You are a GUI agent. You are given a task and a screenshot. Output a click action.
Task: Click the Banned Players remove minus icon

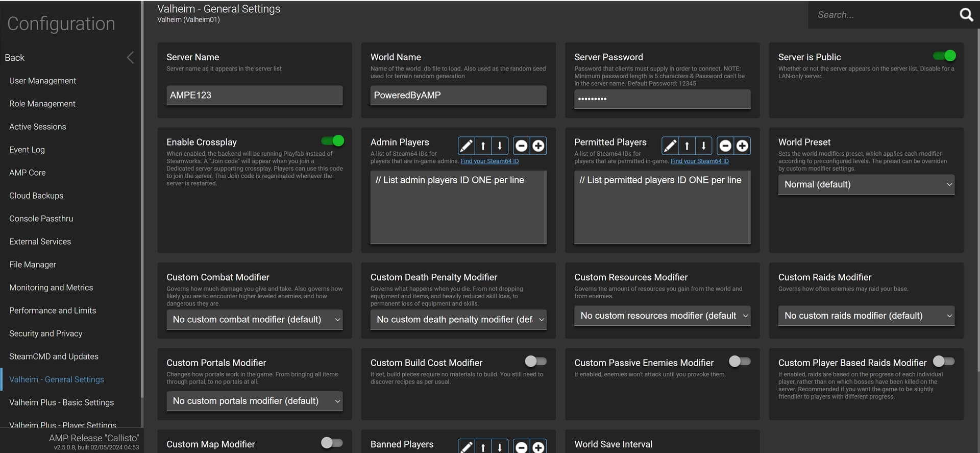521,447
